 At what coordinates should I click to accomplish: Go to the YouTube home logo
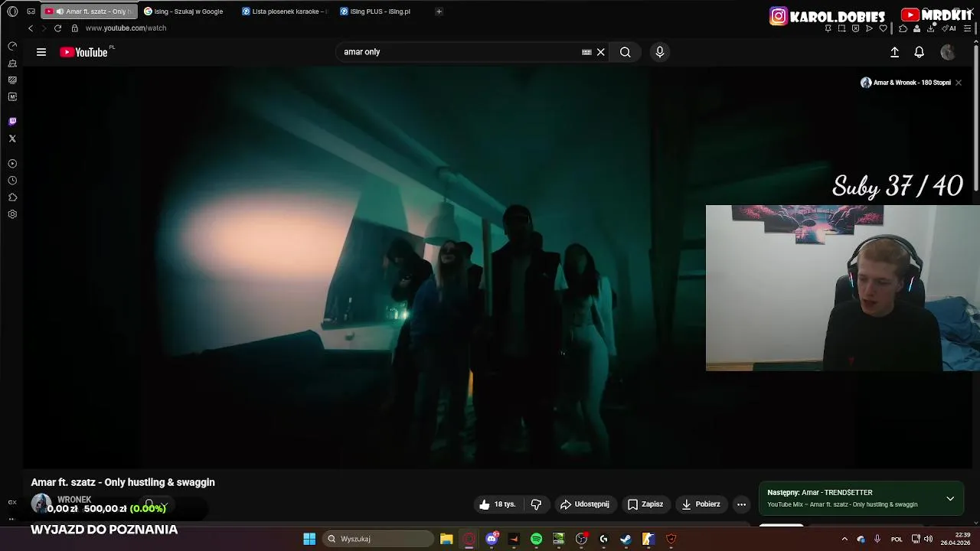click(x=83, y=52)
